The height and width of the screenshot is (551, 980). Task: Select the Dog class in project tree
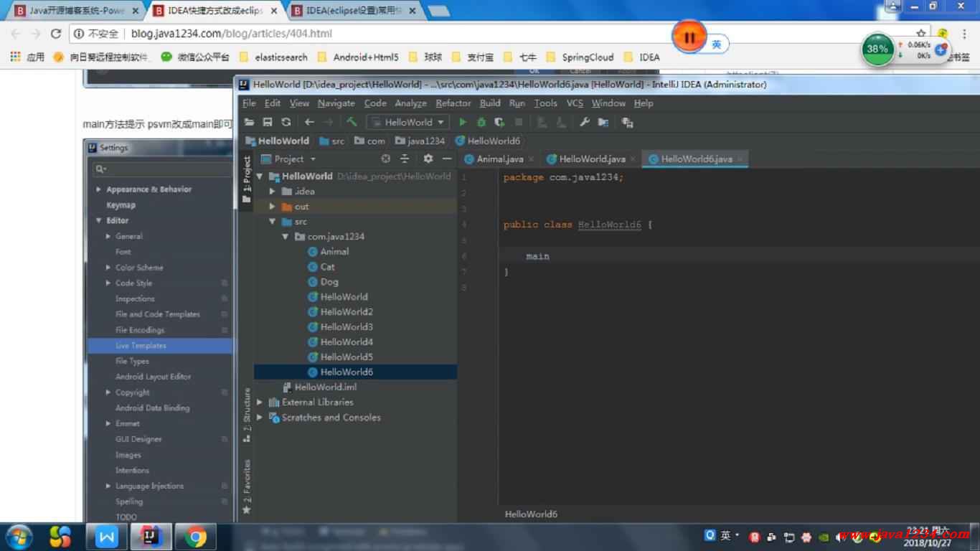coord(329,282)
